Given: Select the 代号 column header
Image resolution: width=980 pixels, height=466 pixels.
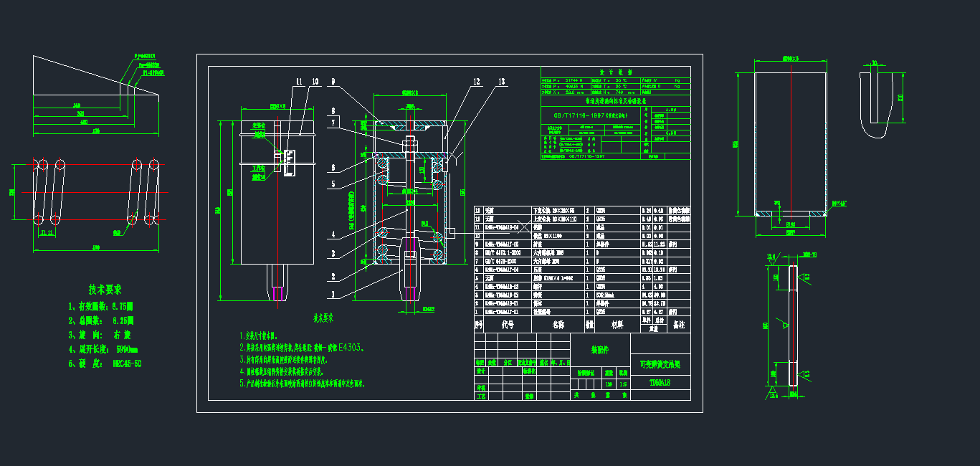Looking at the screenshot, I should pyautogui.click(x=508, y=325).
